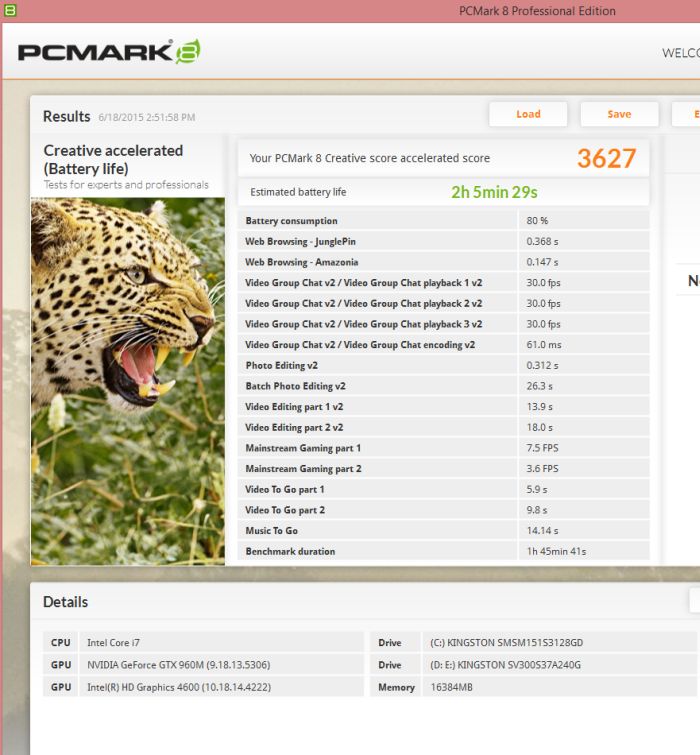Click the score value 3627
This screenshot has height=755, width=700.
(x=607, y=158)
